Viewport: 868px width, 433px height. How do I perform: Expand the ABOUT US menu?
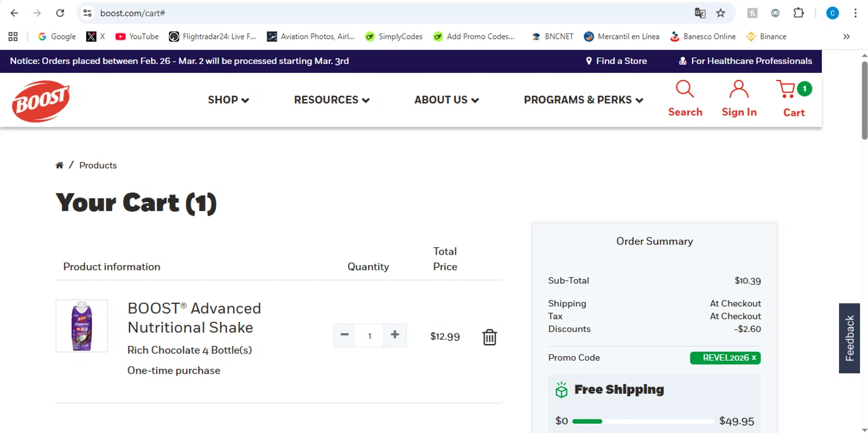click(447, 100)
